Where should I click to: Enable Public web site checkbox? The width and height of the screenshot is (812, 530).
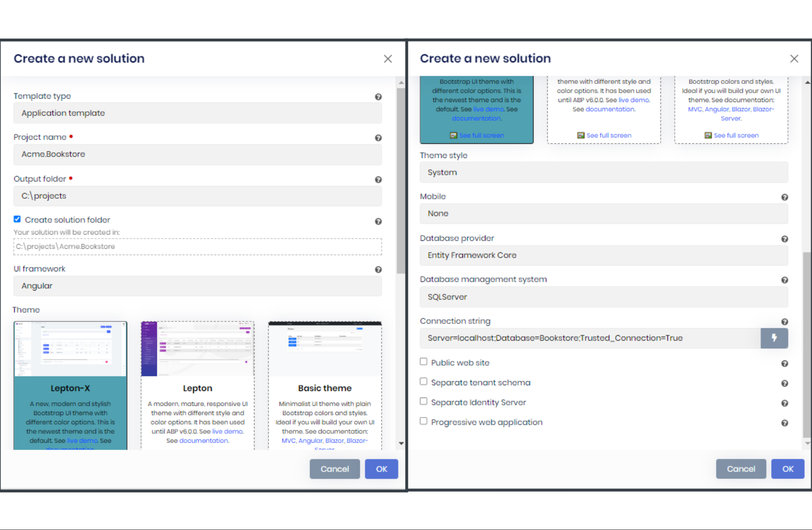(x=424, y=362)
